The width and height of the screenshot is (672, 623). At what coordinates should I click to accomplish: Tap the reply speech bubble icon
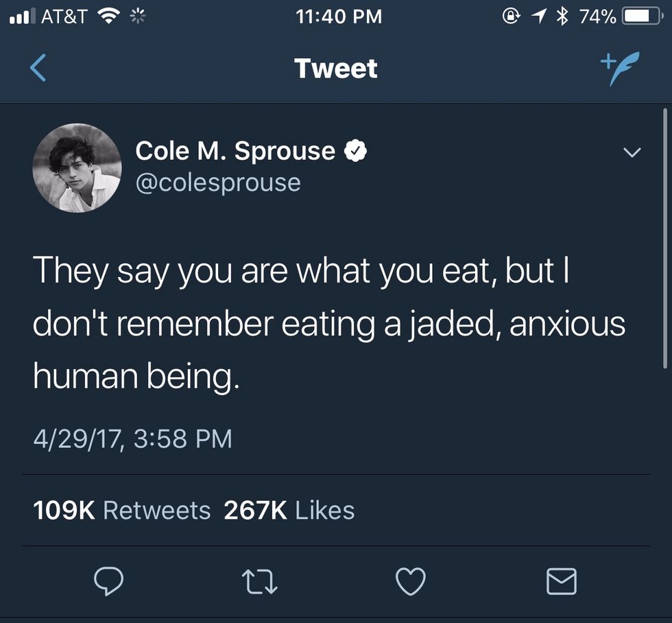coord(108,582)
